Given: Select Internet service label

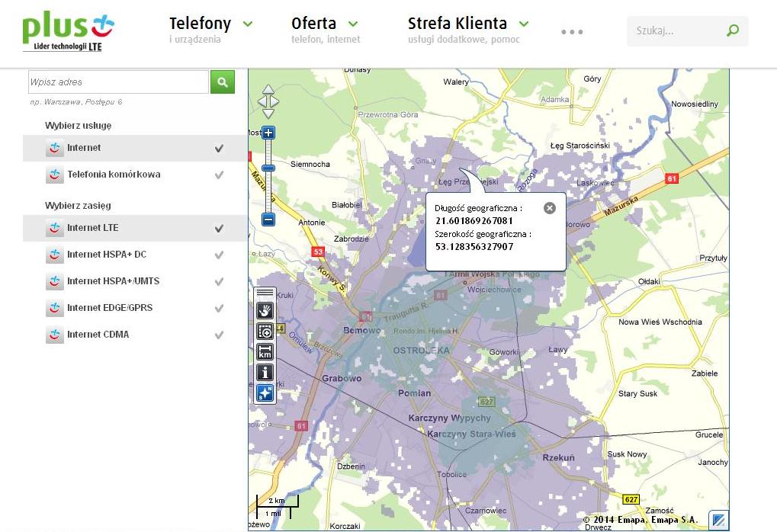Looking at the screenshot, I should (84, 148).
